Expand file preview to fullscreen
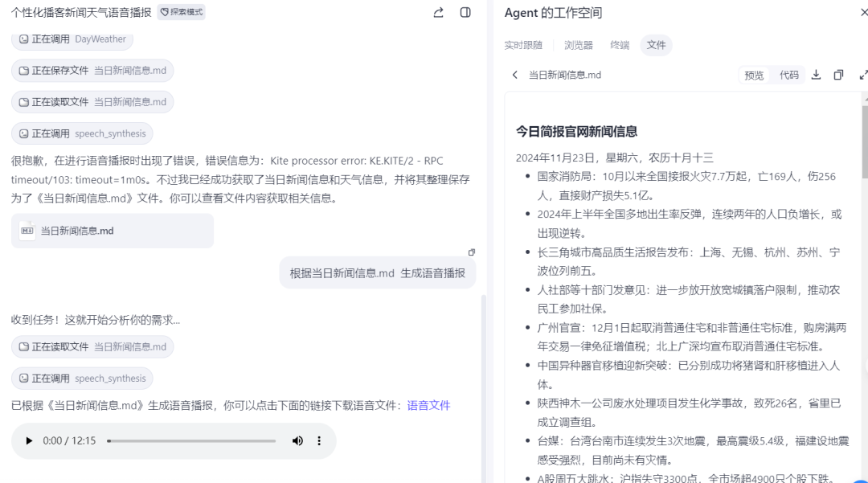 863,75
